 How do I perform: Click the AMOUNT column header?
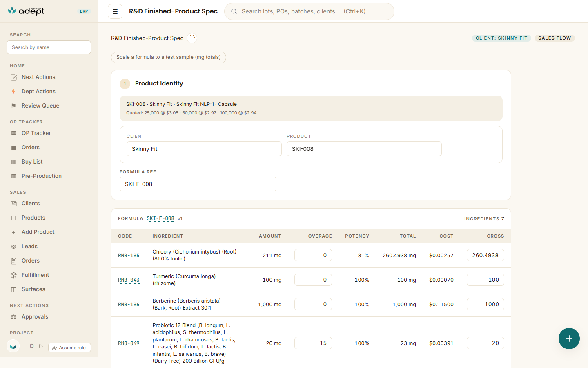[270, 236]
